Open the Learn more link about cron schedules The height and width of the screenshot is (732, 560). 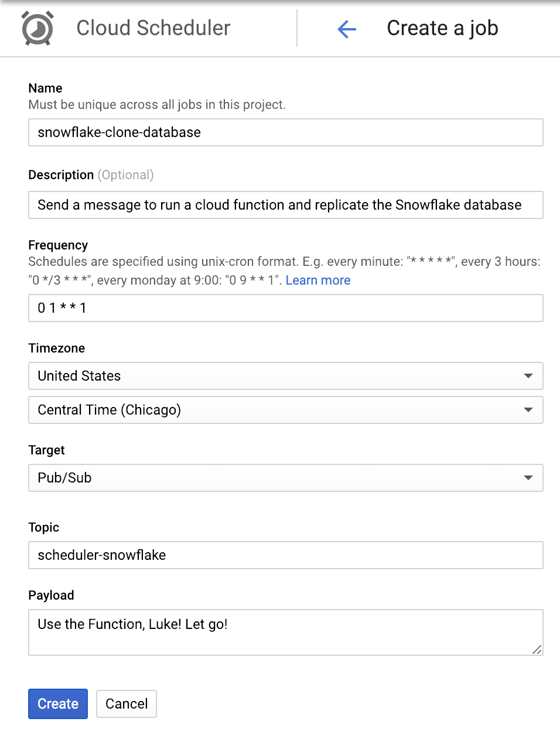(318, 280)
